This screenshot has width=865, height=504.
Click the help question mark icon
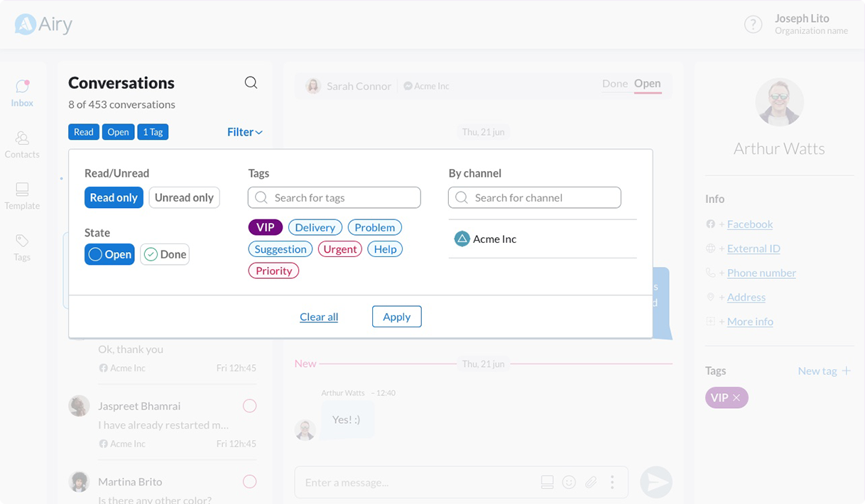(x=753, y=25)
